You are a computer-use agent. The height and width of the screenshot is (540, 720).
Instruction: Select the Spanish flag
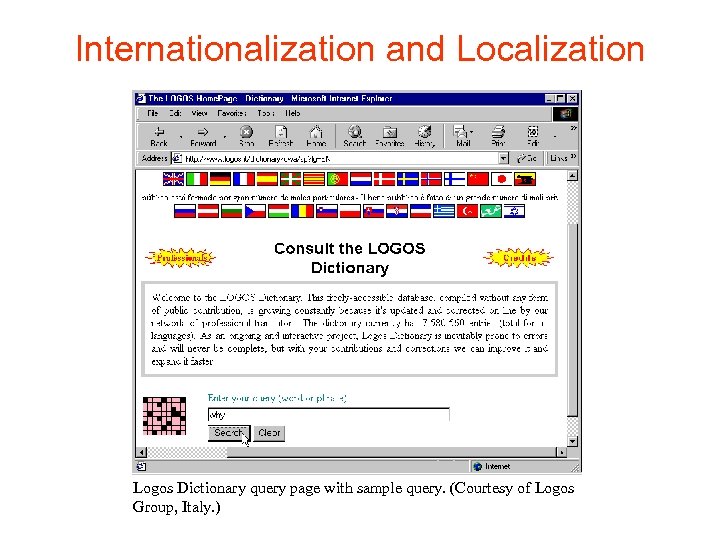267,179
